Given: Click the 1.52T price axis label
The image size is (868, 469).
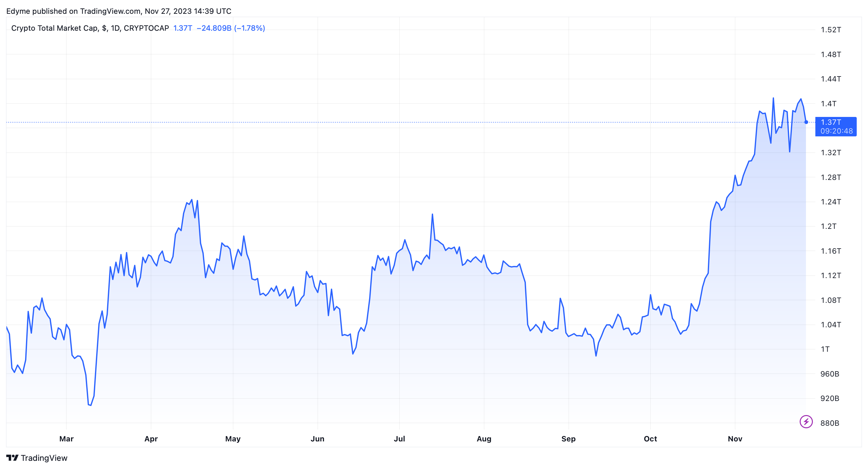Looking at the screenshot, I should (x=831, y=30).
